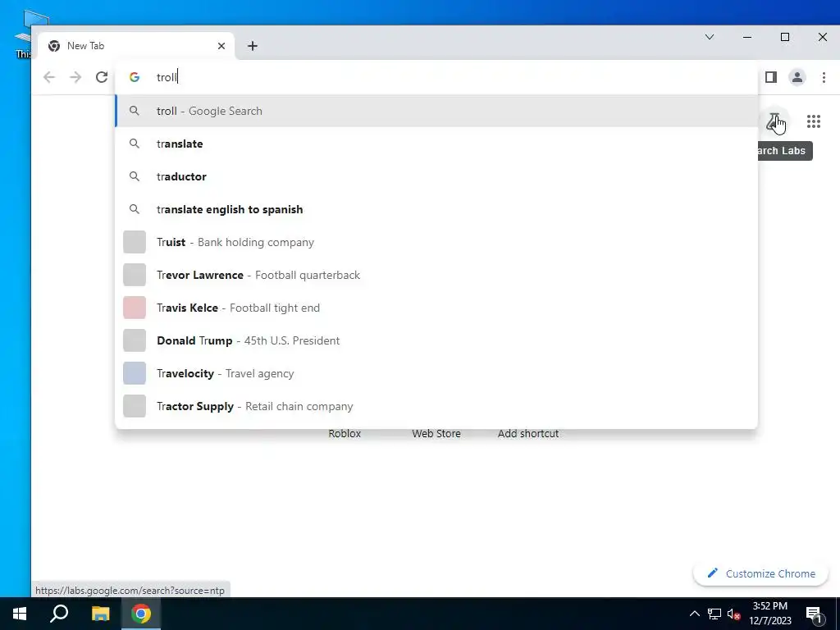Select the Travis Kelce suggestion
This screenshot has width=840, height=630.
(436, 308)
